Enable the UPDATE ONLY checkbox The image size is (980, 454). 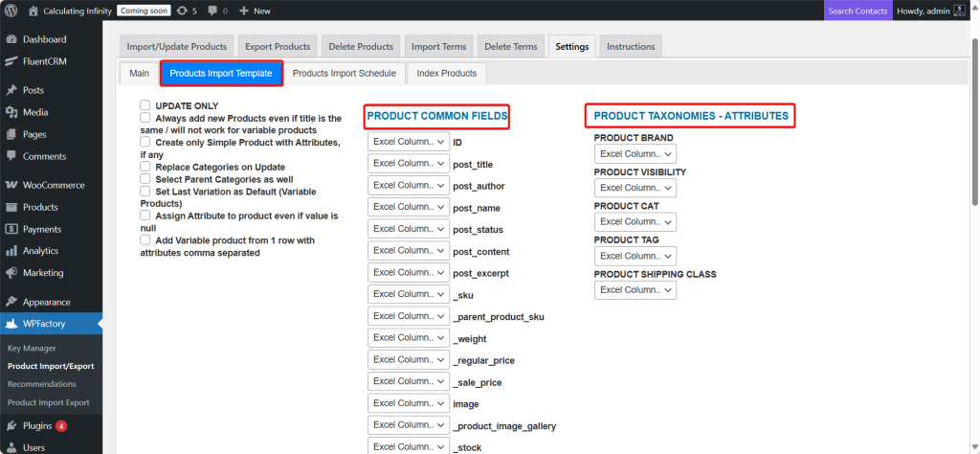(x=145, y=105)
